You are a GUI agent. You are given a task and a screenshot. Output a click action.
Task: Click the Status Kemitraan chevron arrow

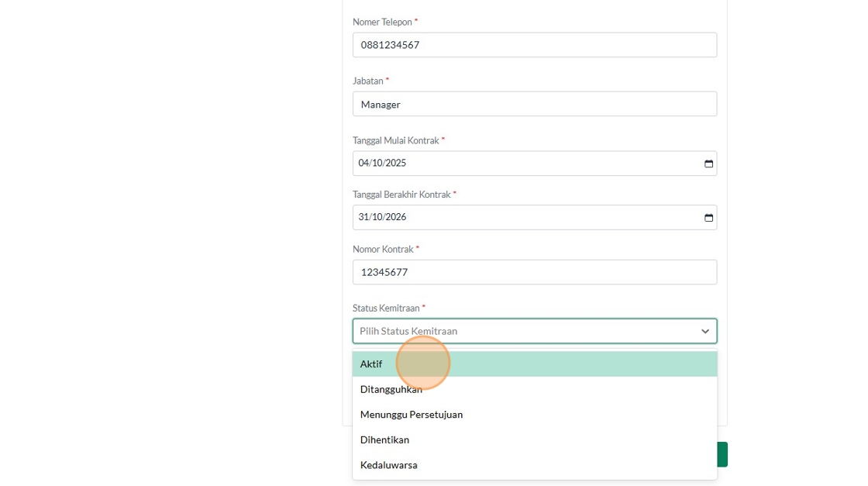pos(705,331)
